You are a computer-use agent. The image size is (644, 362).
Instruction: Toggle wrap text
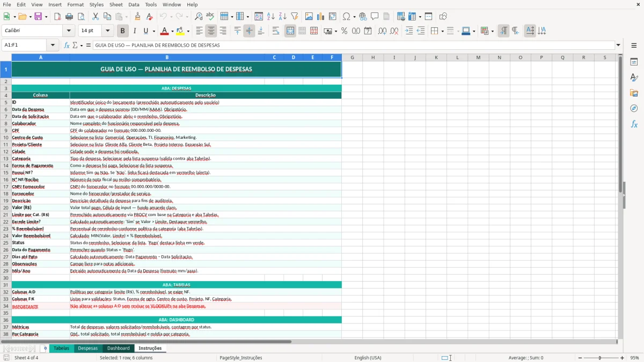click(x=276, y=31)
